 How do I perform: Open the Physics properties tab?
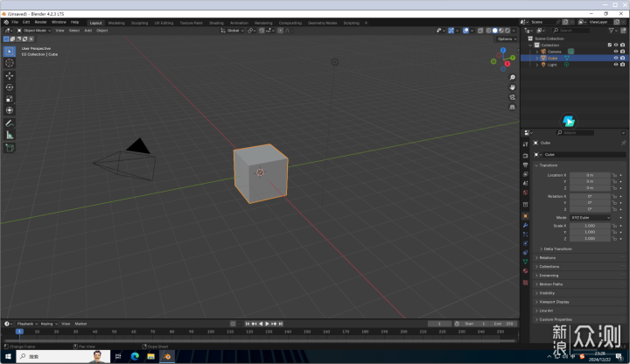tap(526, 243)
